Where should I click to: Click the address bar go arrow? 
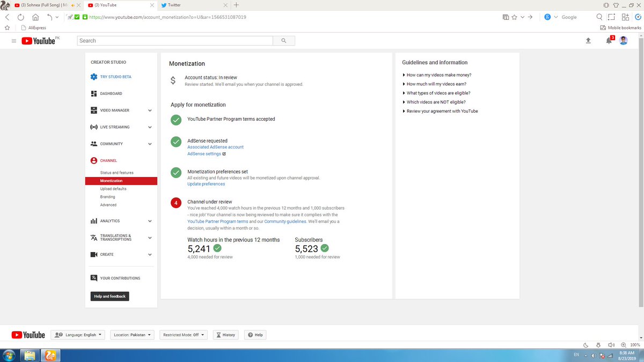pyautogui.click(x=530, y=17)
